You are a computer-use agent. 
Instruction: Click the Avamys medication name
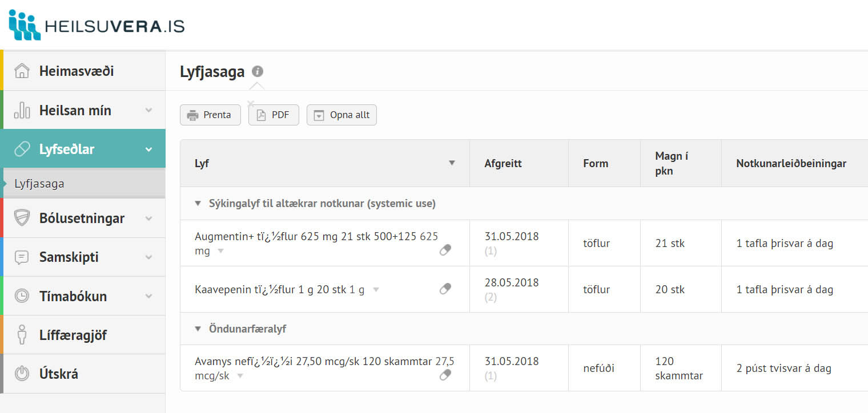pyautogui.click(x=324, y=369)
